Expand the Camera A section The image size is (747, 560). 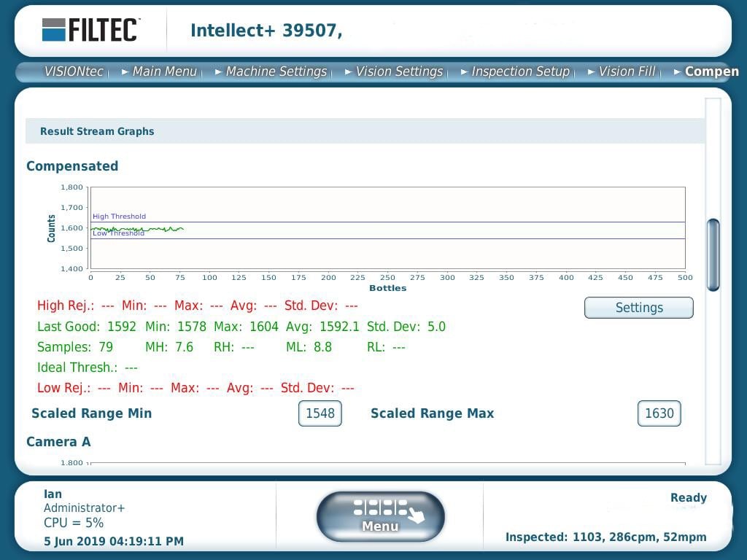58,442
